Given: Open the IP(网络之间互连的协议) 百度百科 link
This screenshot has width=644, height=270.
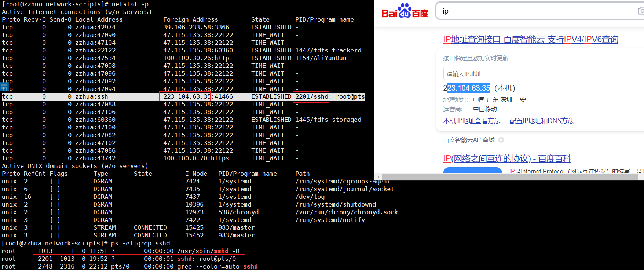Looking at the screenshot, I should (507, 158).
